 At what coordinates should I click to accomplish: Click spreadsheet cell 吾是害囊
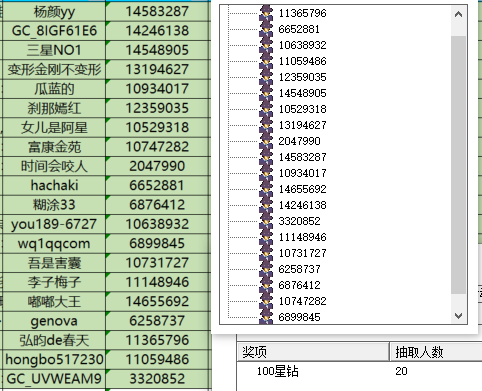tap(54, 263)
